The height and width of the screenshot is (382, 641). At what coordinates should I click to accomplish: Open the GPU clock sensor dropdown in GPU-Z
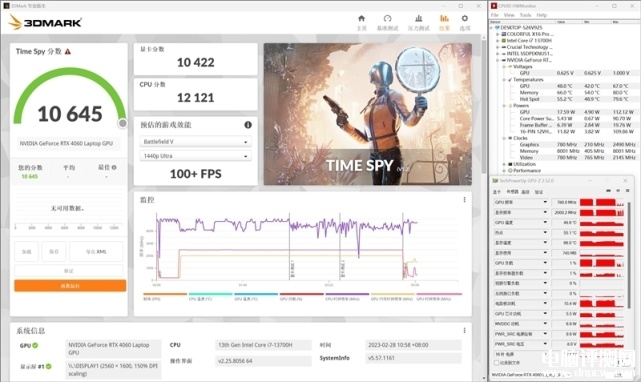[x=545, y=202]
